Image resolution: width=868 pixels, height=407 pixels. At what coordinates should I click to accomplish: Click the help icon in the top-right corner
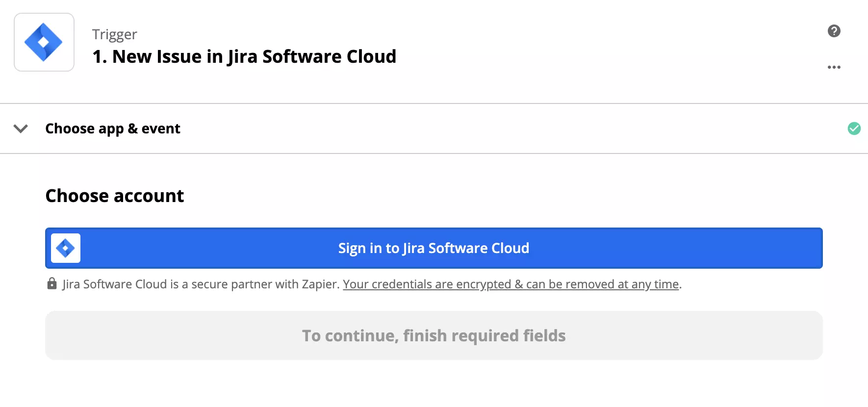point(834,31)
